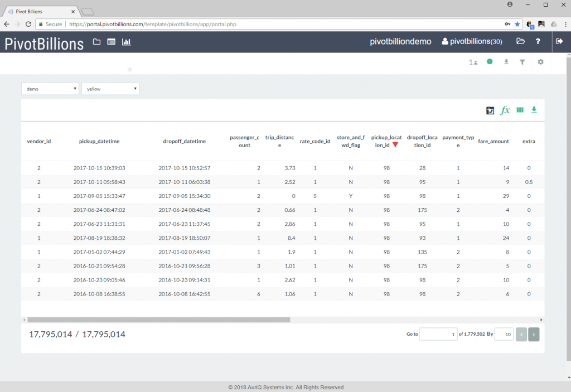
Task: Click the gray download icon in sub-toolbar
Action: pyautogui.click(x=506, y=62)
